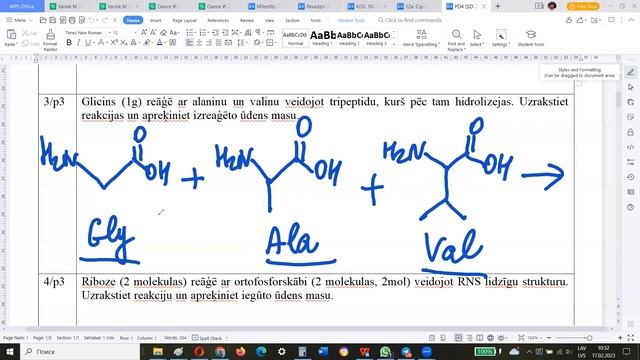Open the Home ribbon tab
This screenshot has height=360, width=640.
133,20
